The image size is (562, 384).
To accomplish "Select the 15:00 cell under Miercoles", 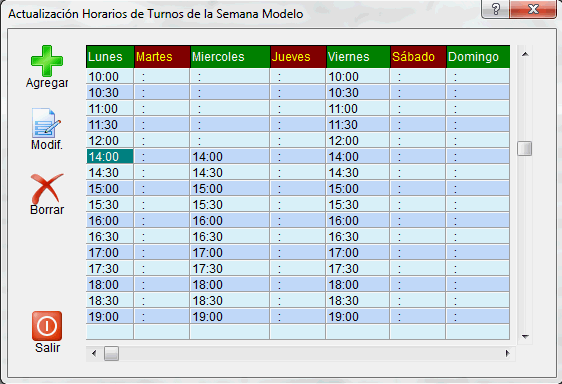I will click(230, 189).
